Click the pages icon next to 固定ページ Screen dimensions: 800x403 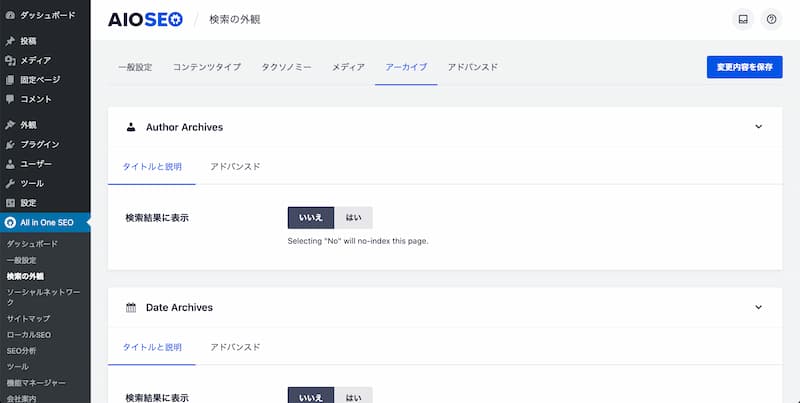(10, 80)
